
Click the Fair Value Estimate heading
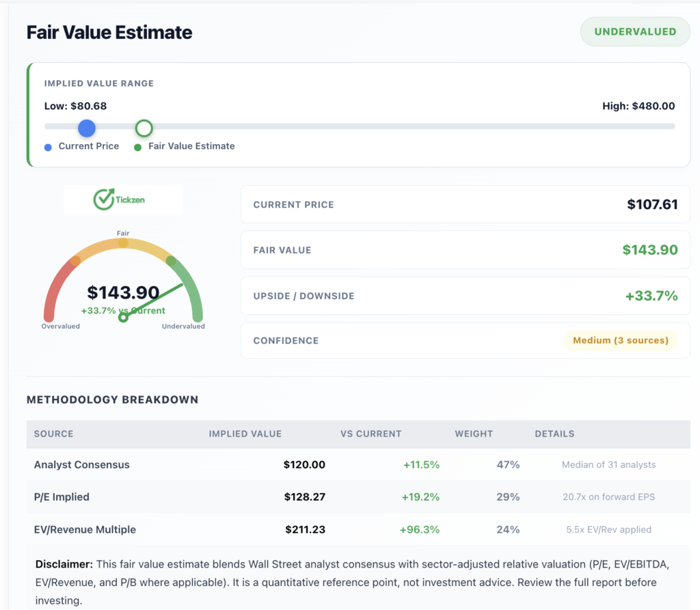coord(109,32)
